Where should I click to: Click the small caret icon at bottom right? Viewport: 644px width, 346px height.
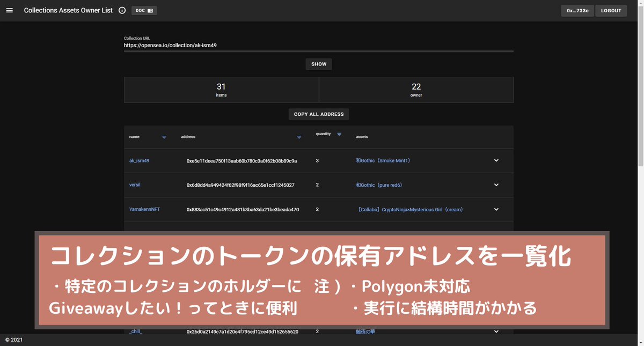pos(640,342)
